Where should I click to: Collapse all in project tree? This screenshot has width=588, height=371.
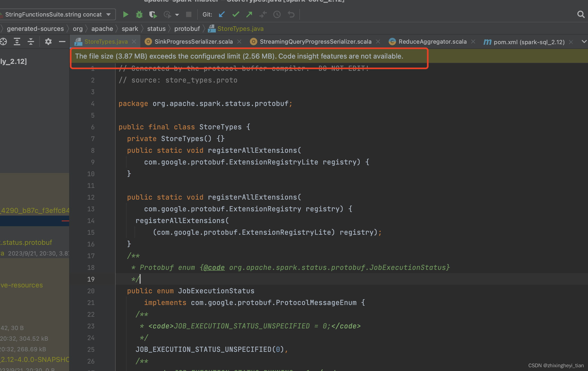point(31,42)
